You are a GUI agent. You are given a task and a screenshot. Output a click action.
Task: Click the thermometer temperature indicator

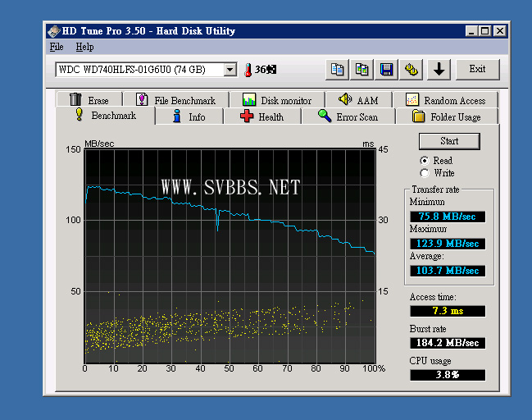point(248,70)
